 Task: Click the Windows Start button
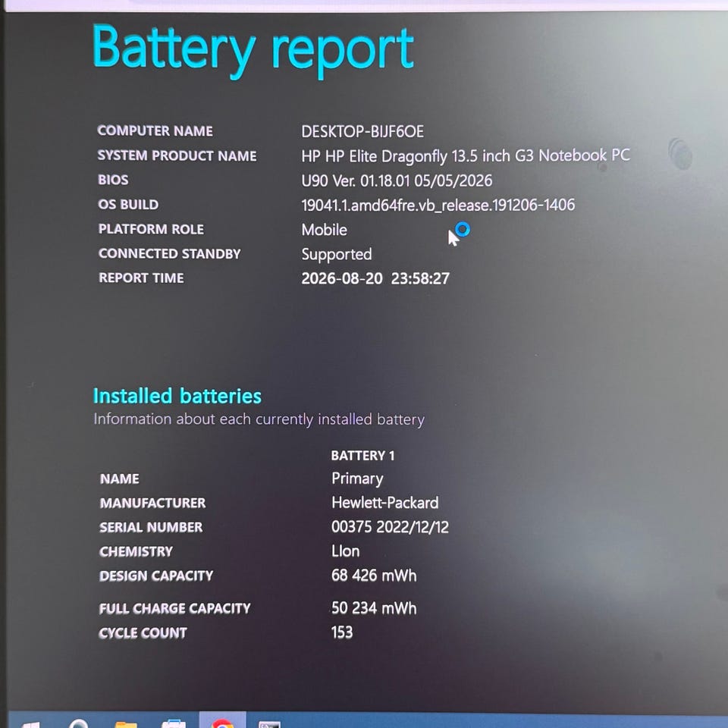click(31, 723)
